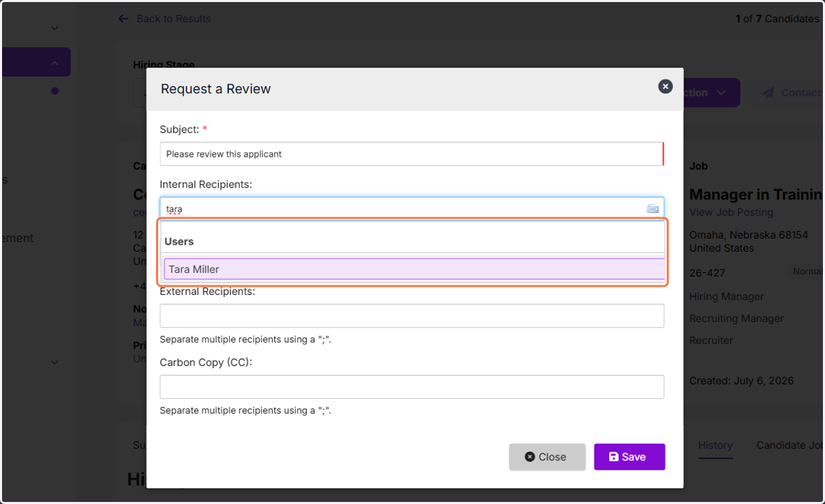Switch to the Candidate Jobs tab
Viewport: 825px width, 504px height.
tap(790, 446)
